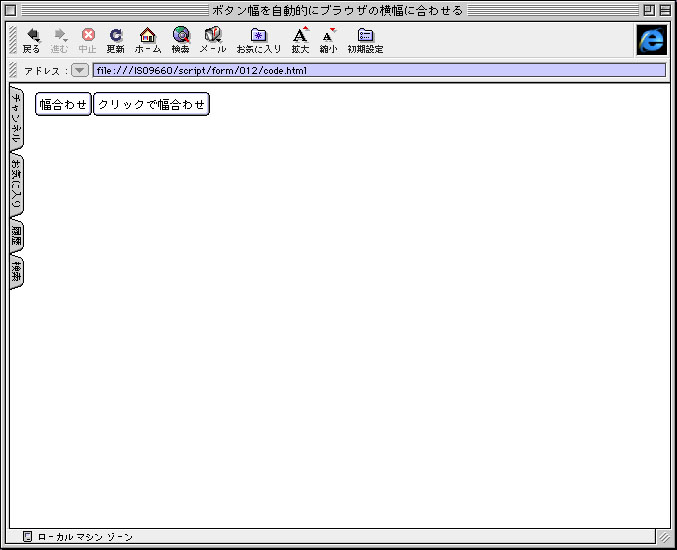Expand the address (アドレス) history dropdown arrow

[80, 71]
